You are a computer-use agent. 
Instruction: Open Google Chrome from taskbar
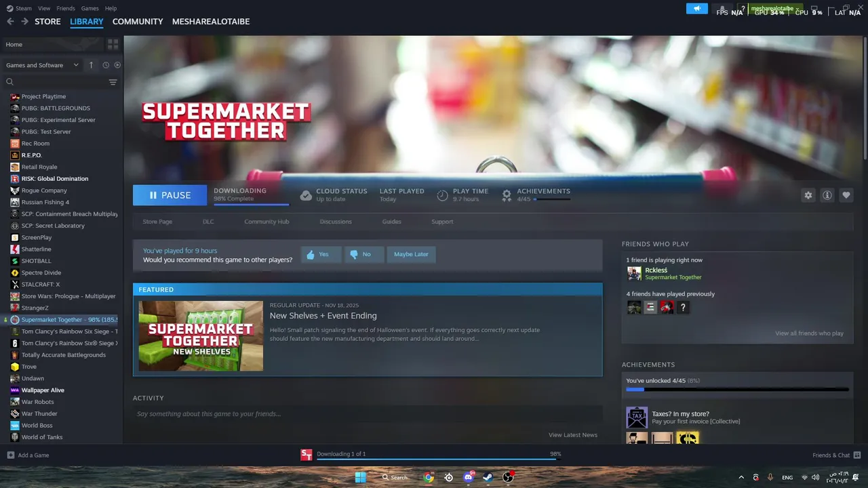click(x=429, y=477)
